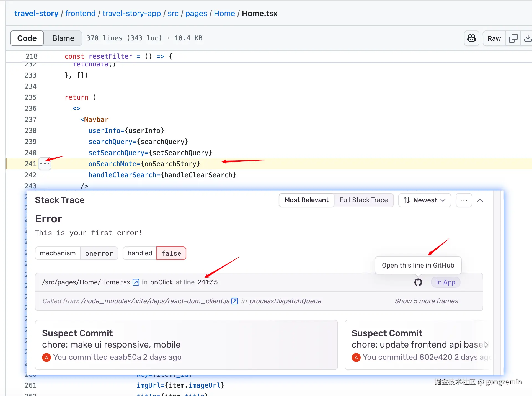Collapse the Stack Trace section with chevron
The width and height of the screenshot is (532, 396).
tap(480, 200)
